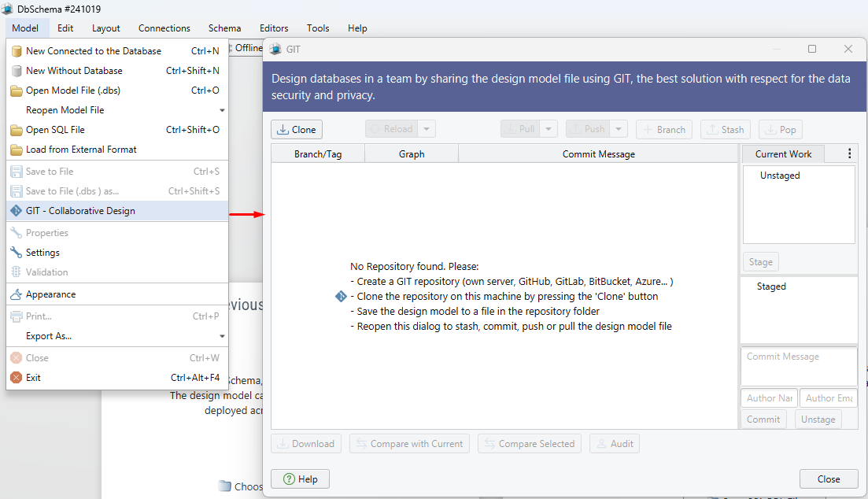868x499 pixels.
Task: Open the Help menu in menu bar
Action: point(357,28)
